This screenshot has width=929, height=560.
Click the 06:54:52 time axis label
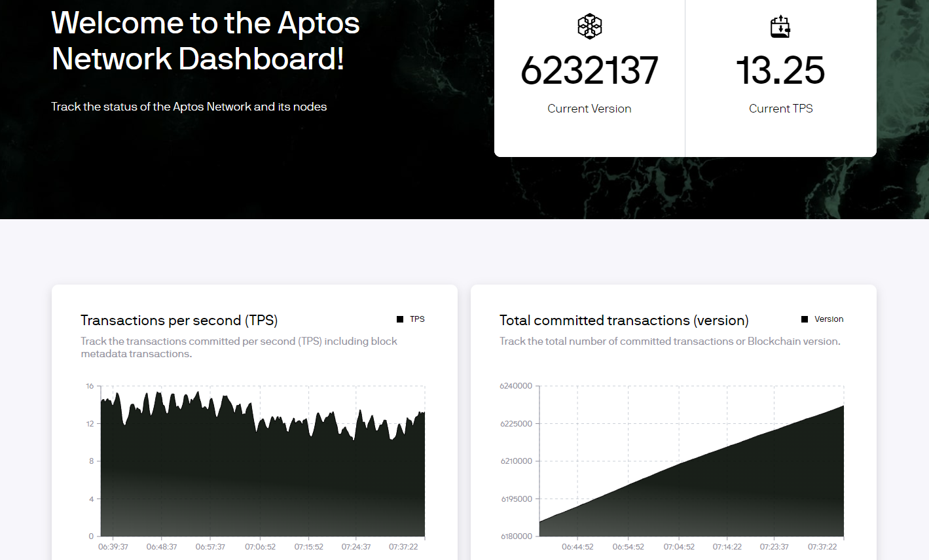pyautogui.click(x=628, y=547)
